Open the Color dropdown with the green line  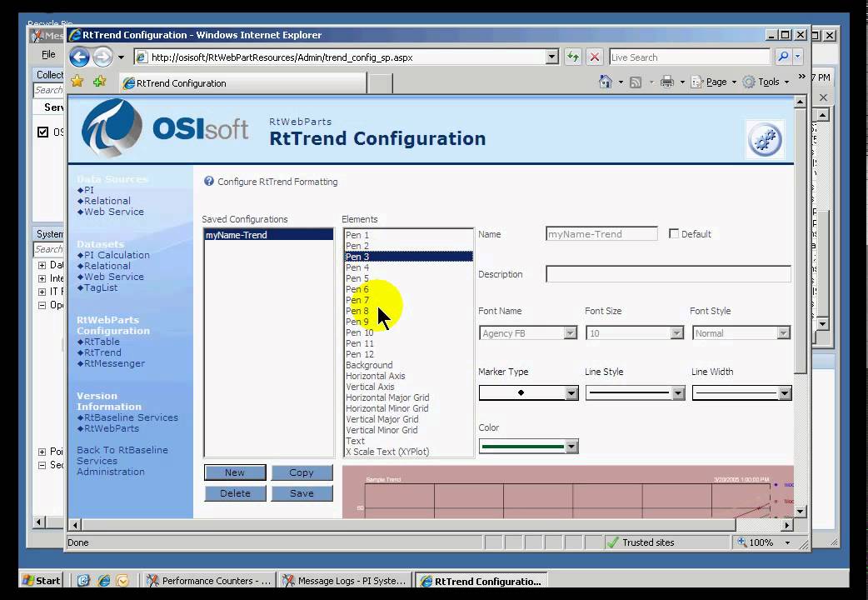point(571,447)
